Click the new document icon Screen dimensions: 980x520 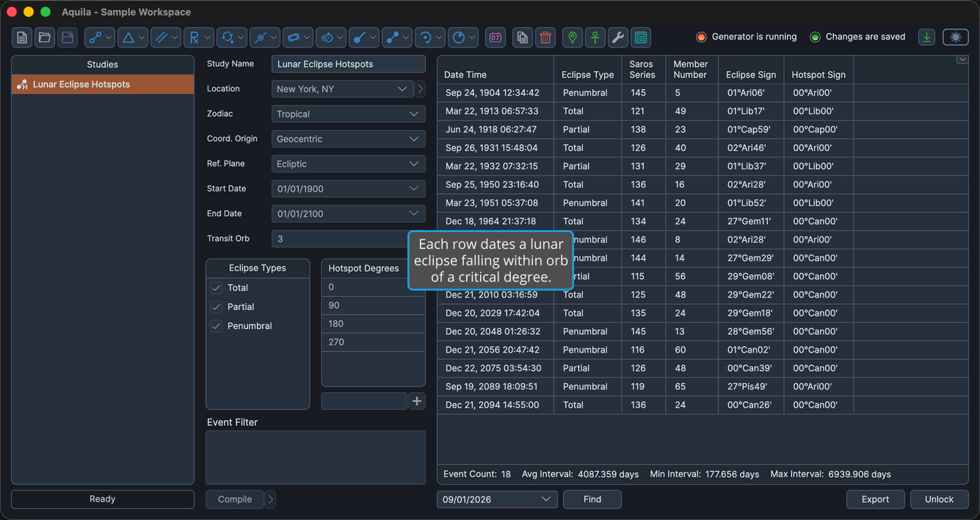coord(22,37)
